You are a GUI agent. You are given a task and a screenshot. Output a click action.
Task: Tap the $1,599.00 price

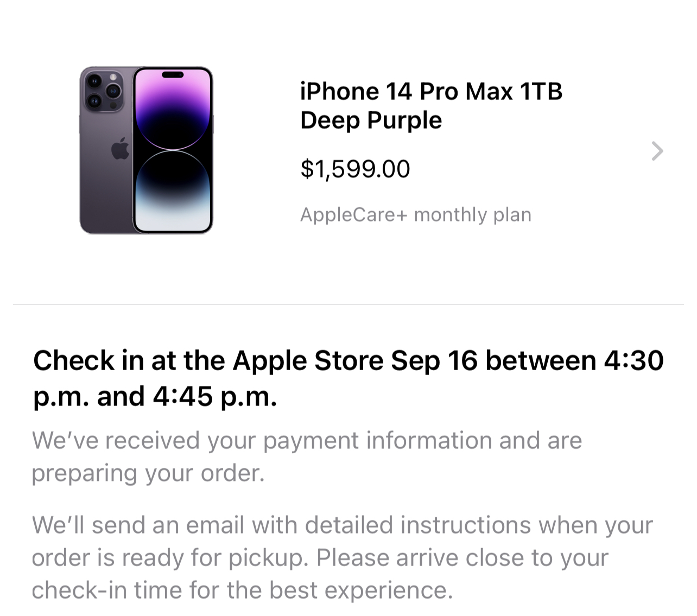coord(355,169)
